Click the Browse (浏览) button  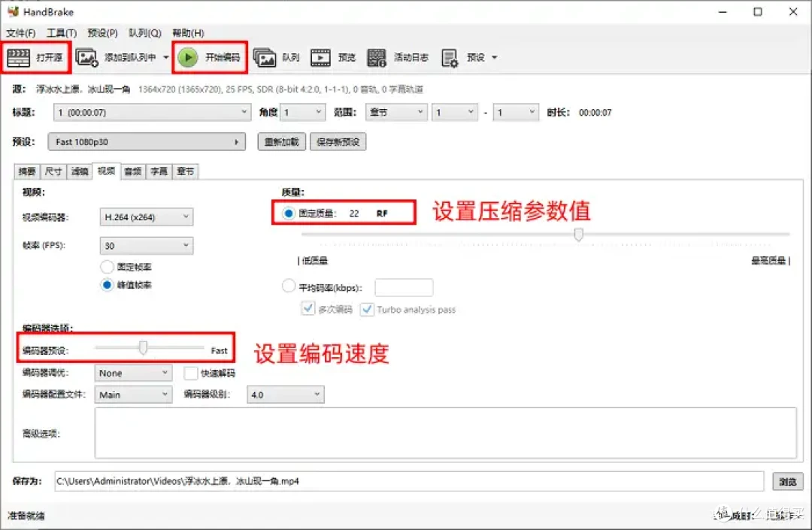click(x=788, y=481)
